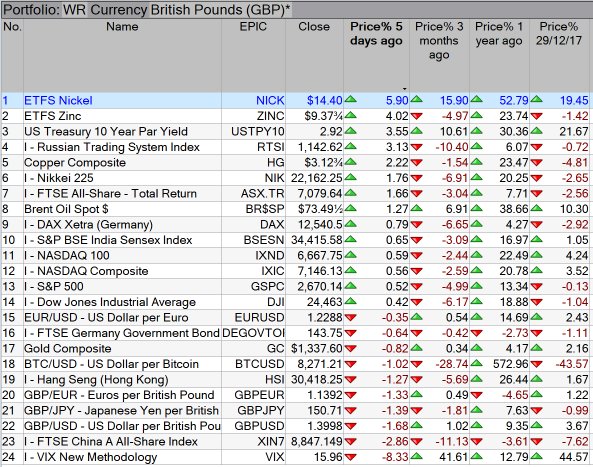The image size is (593, 467).
Task: Click the green arrow beside Dow Jones 18.88
Action: coord(477,302)
